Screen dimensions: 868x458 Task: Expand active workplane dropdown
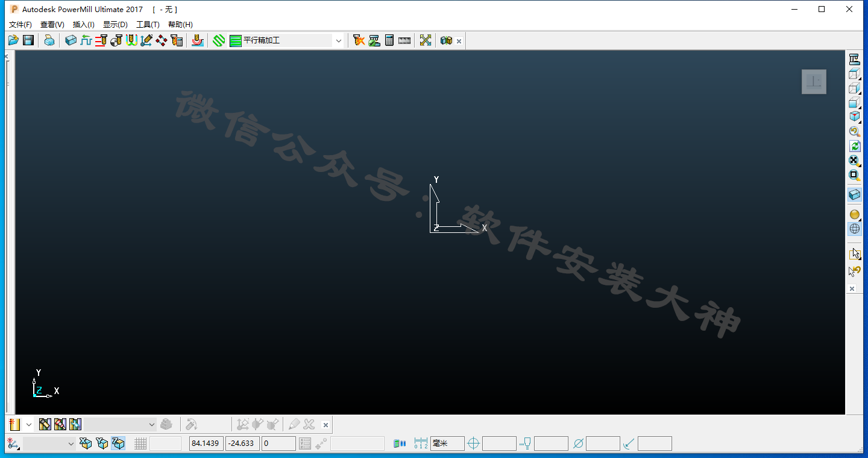point(71,444)
